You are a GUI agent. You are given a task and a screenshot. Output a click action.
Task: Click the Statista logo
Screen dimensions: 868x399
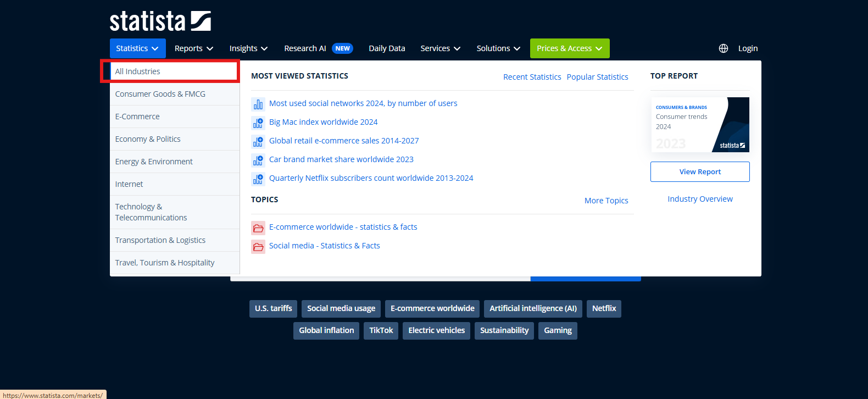coord(160,21)
